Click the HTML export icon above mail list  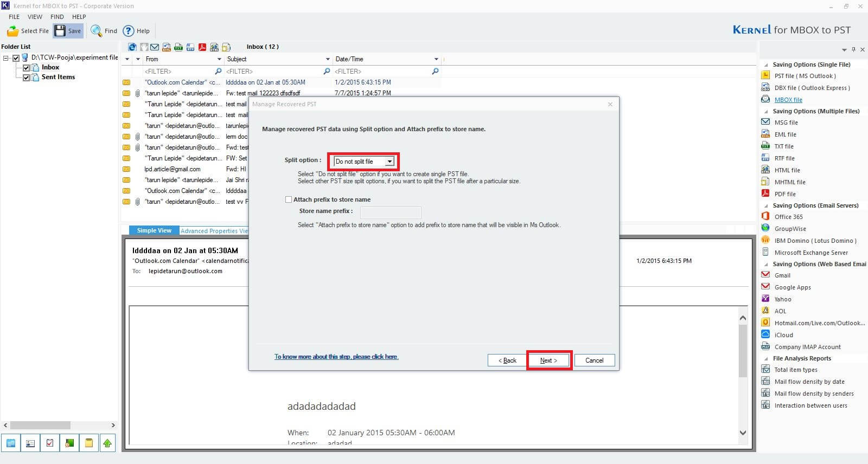coord(214,47)
